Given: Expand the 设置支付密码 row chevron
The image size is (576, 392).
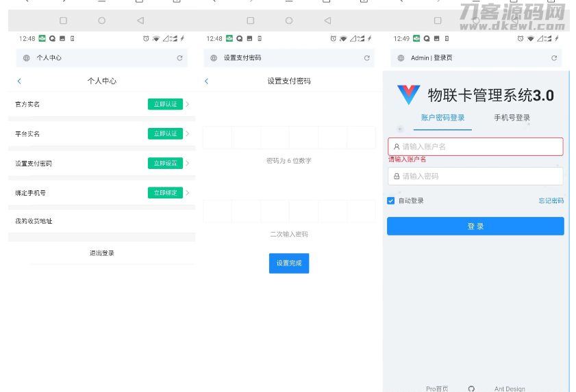Looking at the screenshot, I should 188,164.
